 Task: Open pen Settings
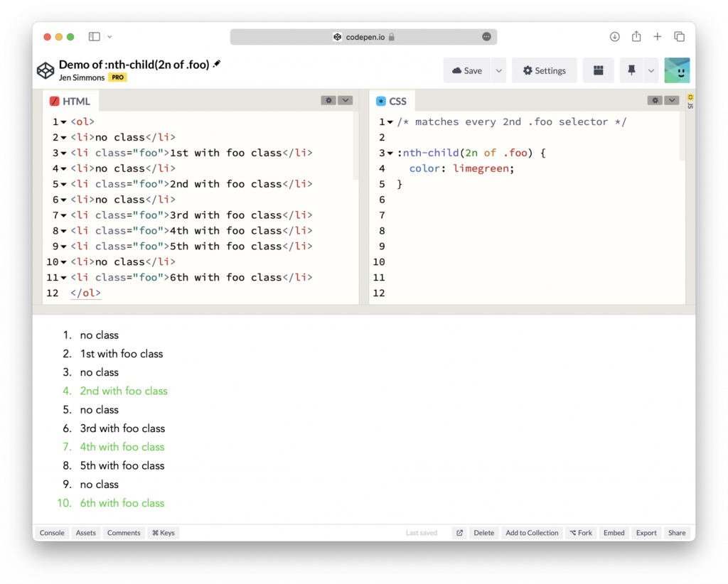pos(545,70)
